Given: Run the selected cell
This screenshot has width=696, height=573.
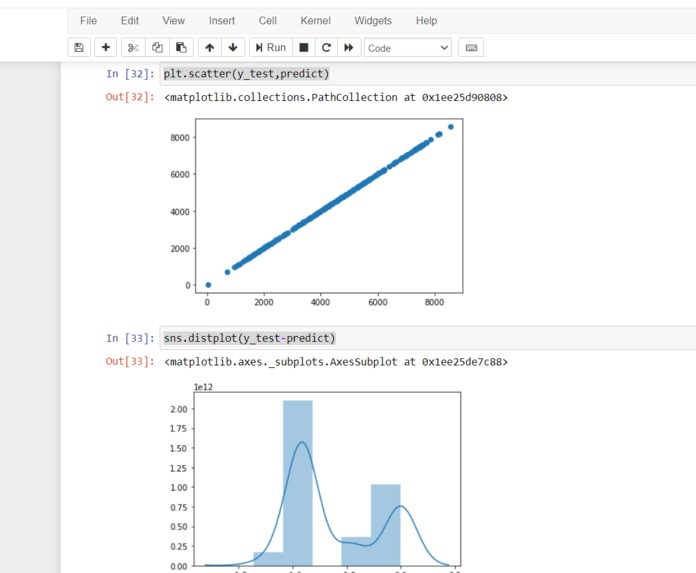Looking at the screenshot, I should pos(271,47).
